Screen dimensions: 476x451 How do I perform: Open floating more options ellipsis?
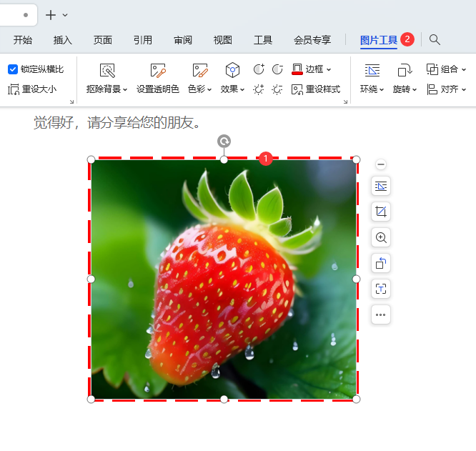pyautogui.click(x=381, y=314)
